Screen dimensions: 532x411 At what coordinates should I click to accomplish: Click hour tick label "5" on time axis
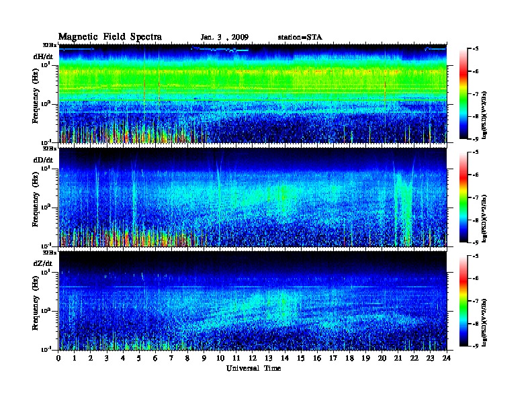point(139,359)
